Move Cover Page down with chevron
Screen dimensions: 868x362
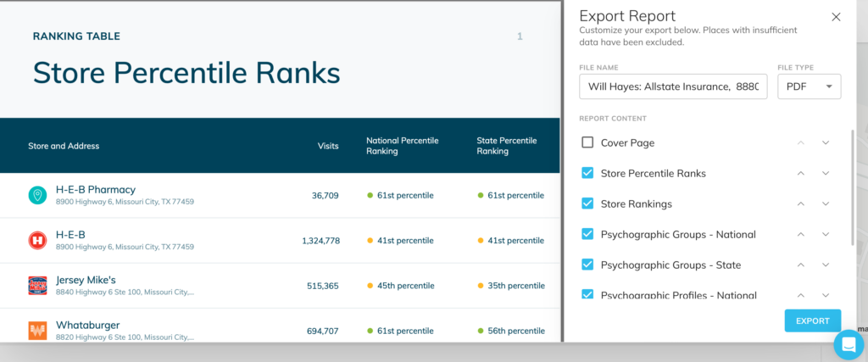click(826, 142)
